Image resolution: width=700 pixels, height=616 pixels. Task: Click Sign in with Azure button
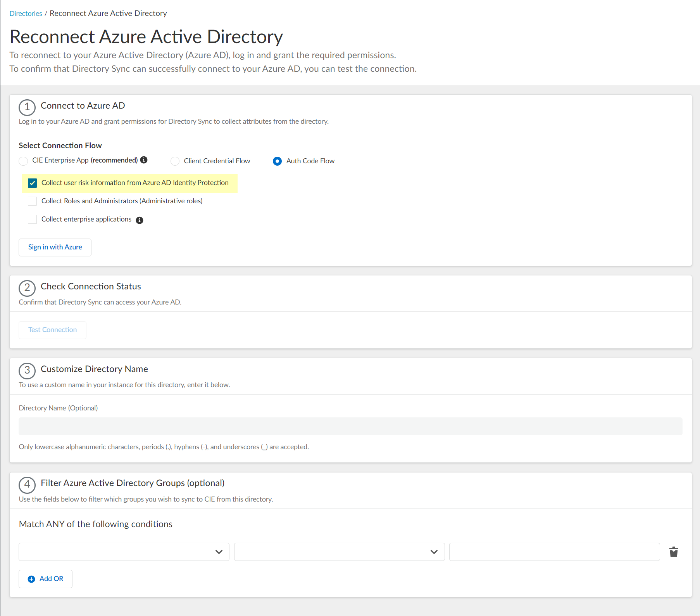55,247
